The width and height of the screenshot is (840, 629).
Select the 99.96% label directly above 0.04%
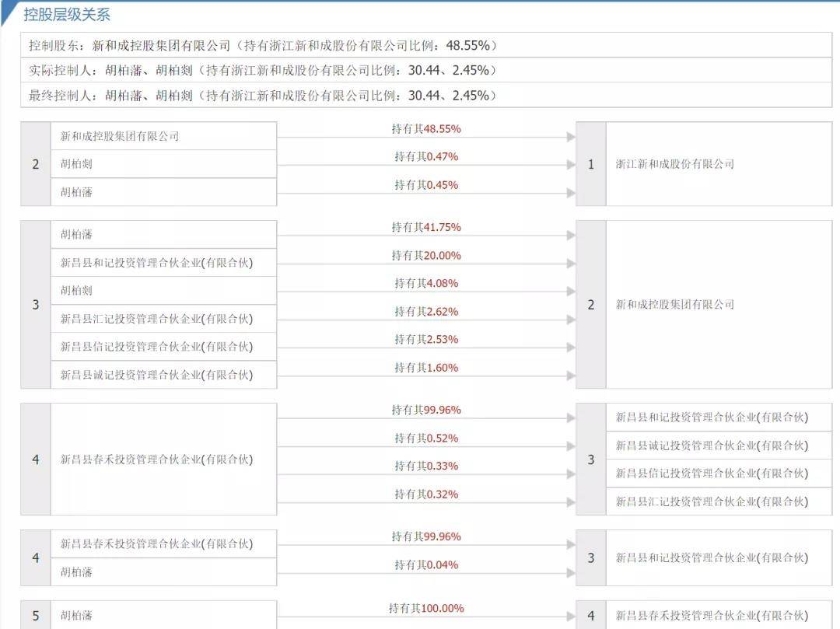click(426, 536)
